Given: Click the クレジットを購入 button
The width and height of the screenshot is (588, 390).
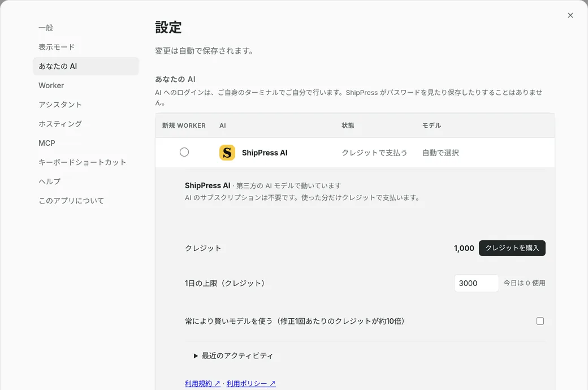Looking at the screenshot, I should [512, 248].
